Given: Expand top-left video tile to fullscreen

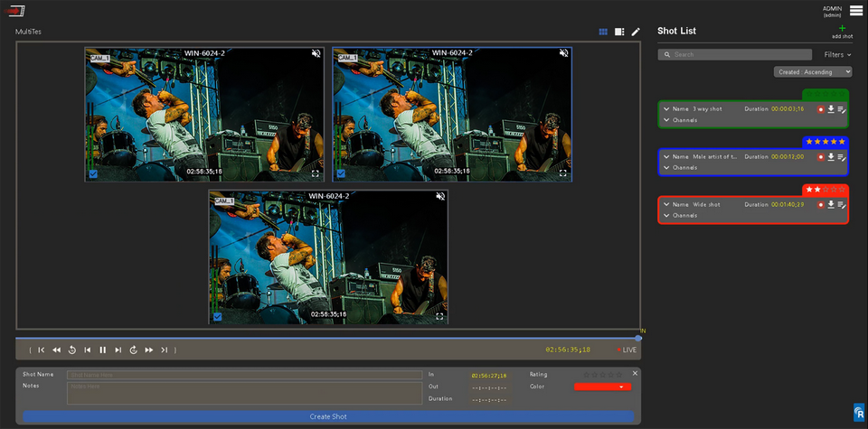Looking at the screenshot, I should pyautogui.click(x=316, y=173).
